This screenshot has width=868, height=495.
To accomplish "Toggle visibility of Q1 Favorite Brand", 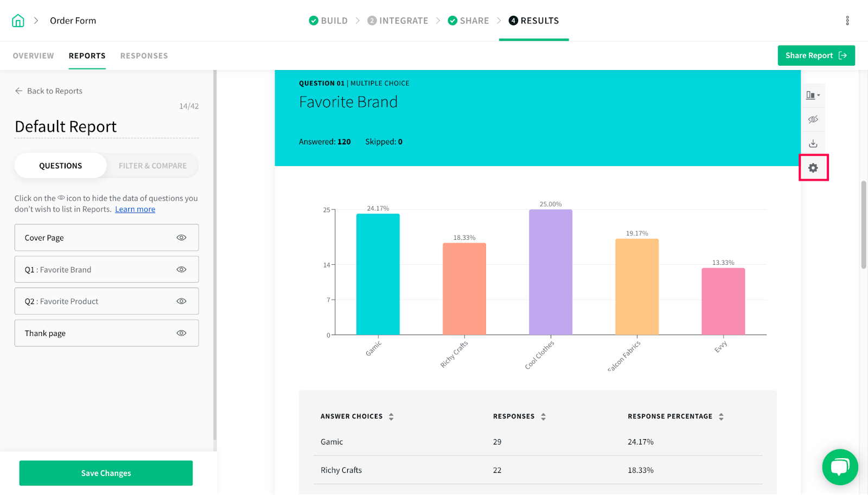I will pos(181,270).
